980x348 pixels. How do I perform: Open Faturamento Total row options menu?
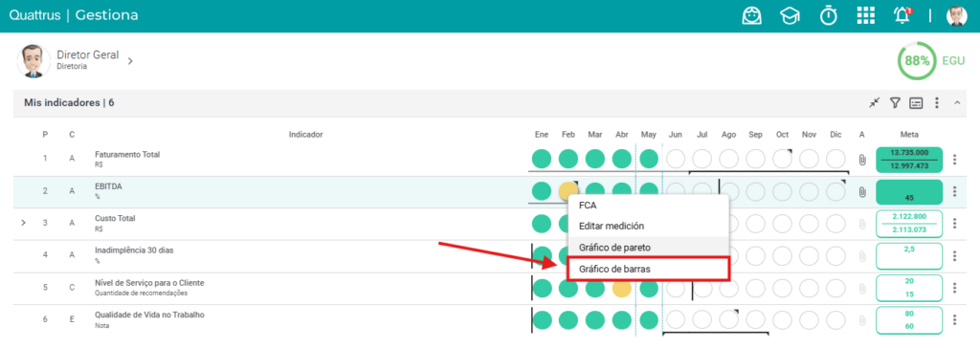tap(954, 160)
